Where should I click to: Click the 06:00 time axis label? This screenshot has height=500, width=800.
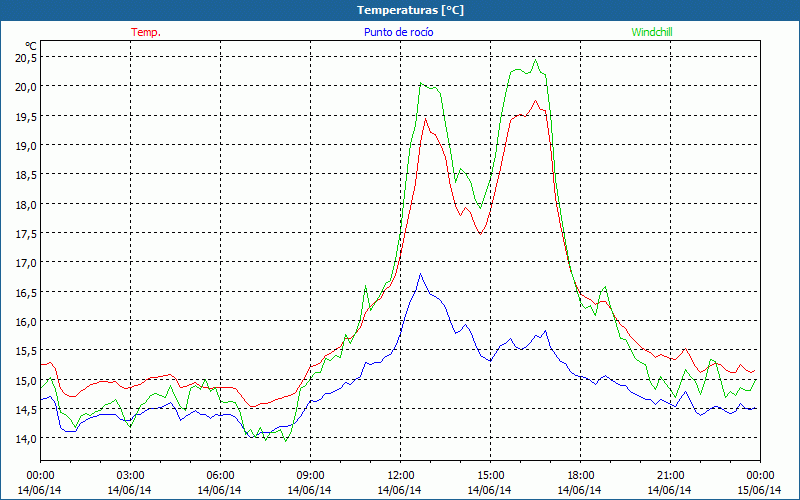pyautogui.click(x=220, y=475)
